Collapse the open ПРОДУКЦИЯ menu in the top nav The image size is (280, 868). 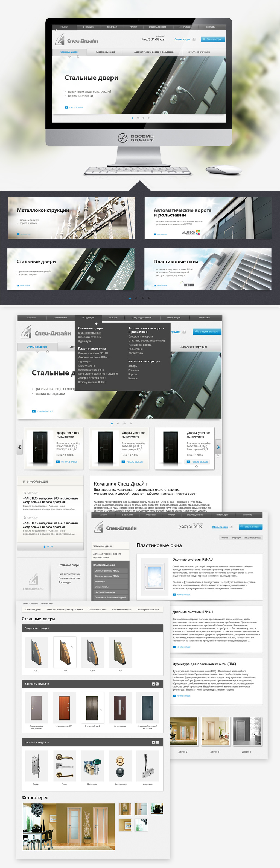coord(88,317)
